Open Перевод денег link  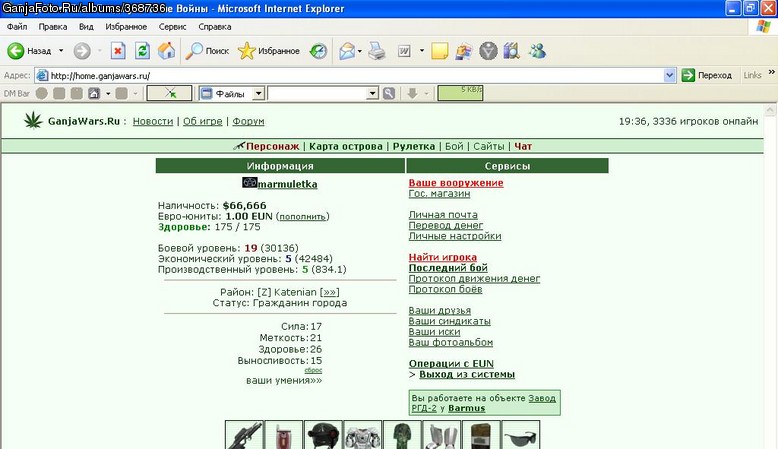[446, 225]
